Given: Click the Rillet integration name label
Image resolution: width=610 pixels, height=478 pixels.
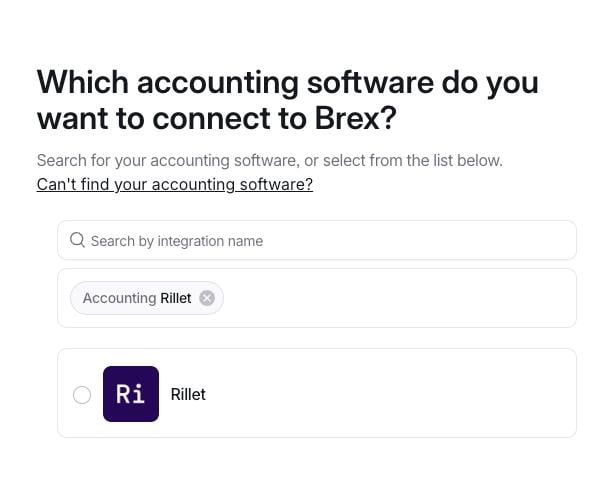Looking at the screenshot, I should coord(188,395).
